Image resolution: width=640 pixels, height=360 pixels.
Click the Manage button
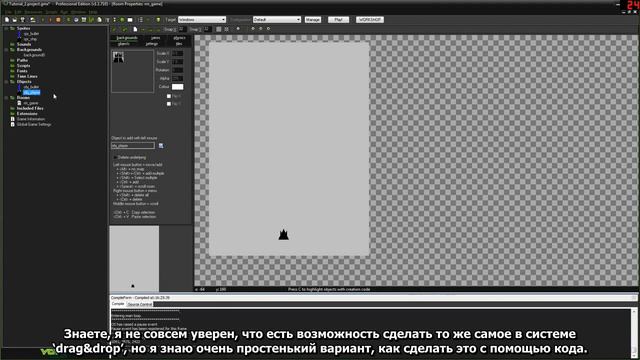tap(313, 20)
